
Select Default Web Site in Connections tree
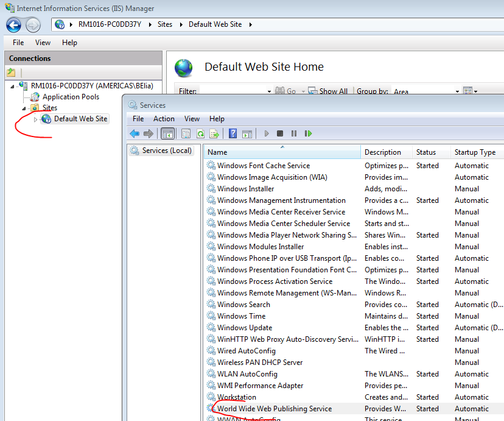click(75, 119)
